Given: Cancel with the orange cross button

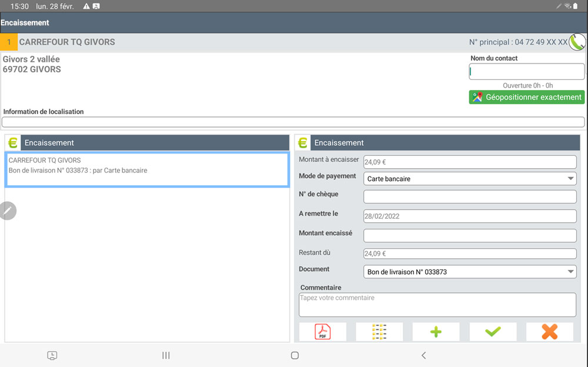Looking at the screenshot, I should [x=549, y=332].
